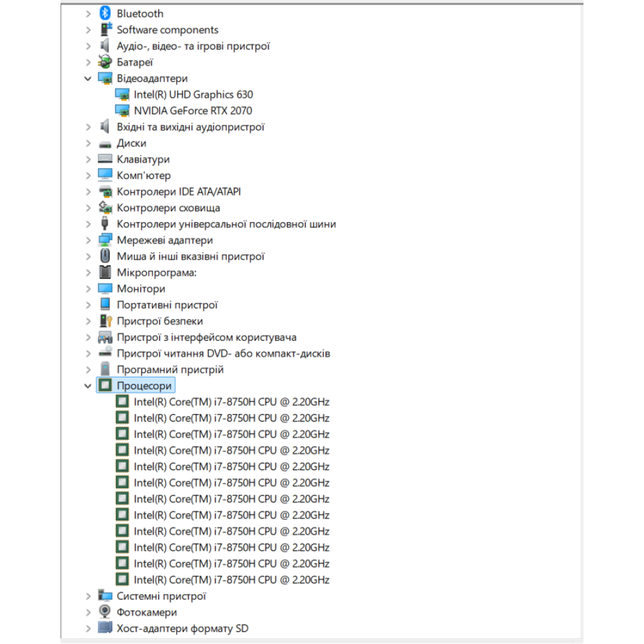Click the Мережеві адаптери network icon
This screenshot has width=644, height=644.
(x=105, y=240)
